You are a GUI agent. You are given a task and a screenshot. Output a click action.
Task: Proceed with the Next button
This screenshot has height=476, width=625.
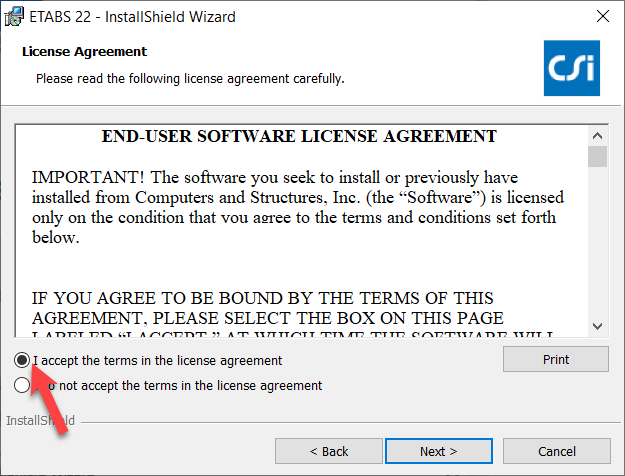438,451
